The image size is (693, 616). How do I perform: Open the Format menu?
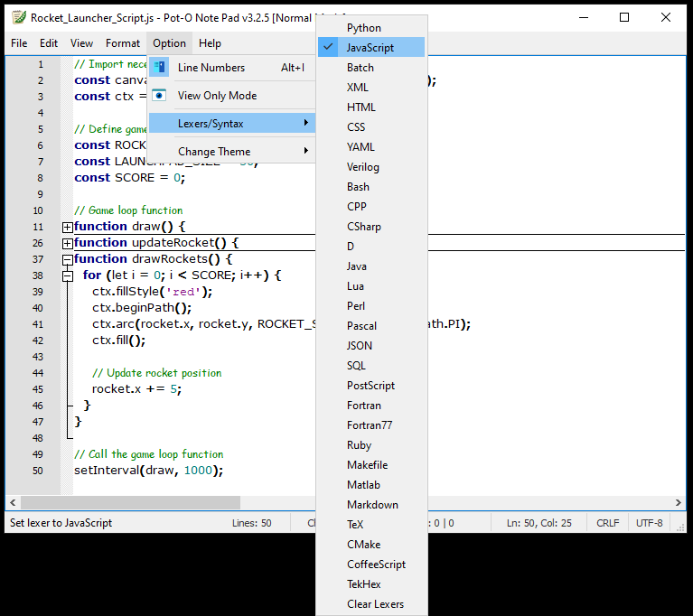click(x=123, y=43)
